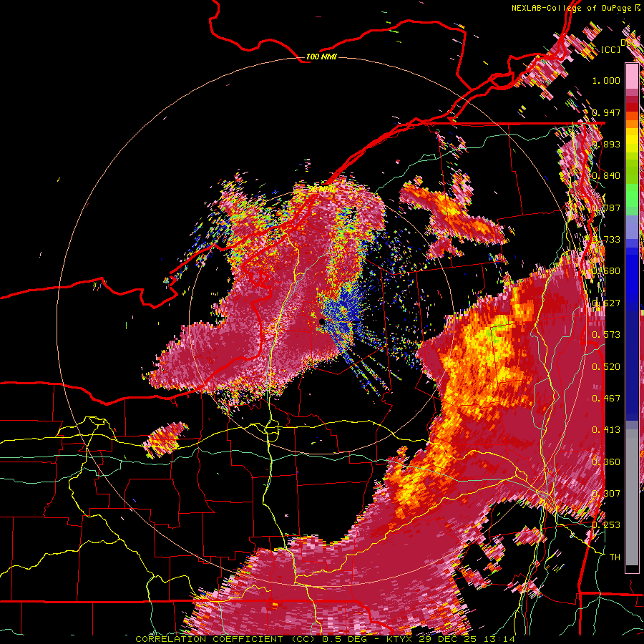Click the NEXLAB-College of DuPage watermark text
The height and width of the screenshot is (644, 644).
(x=571, y=8)
